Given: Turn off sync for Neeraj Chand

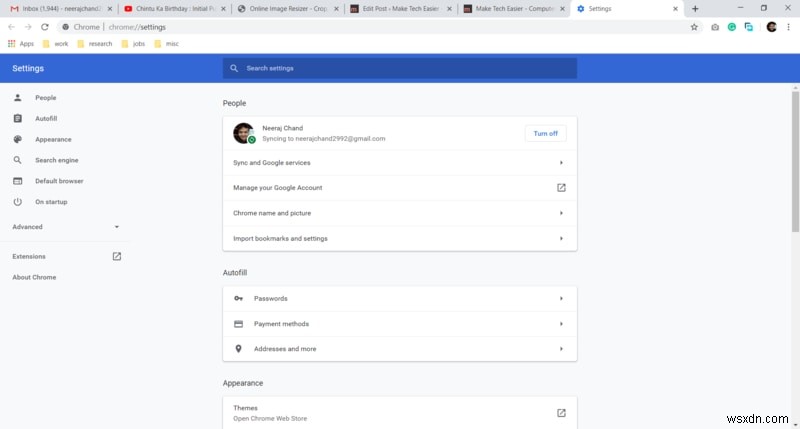Looking at the screenshot, I should pyautogui.click(x=545, y=134).
